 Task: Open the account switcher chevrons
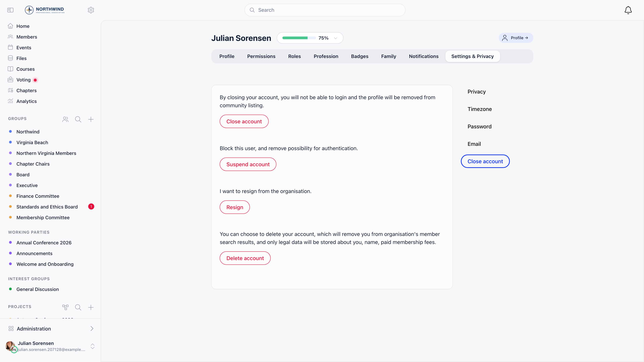pos(93,346)
